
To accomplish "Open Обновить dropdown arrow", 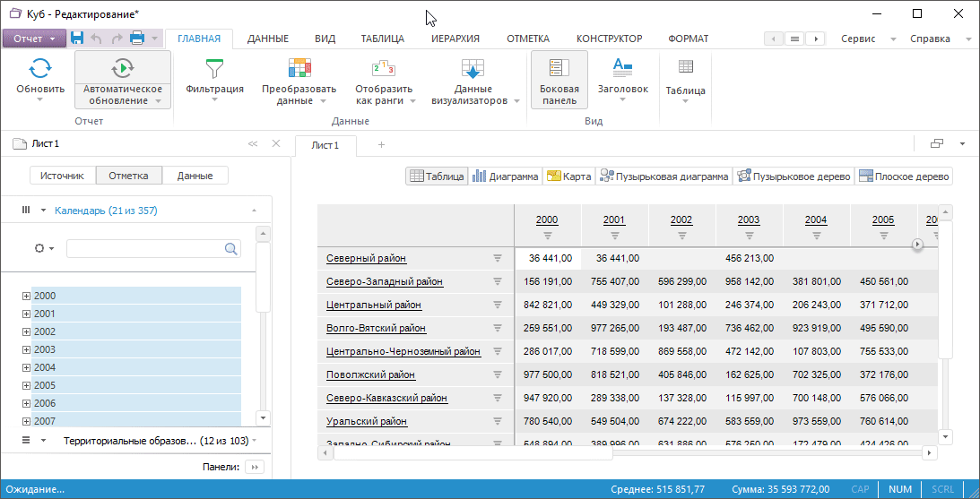I will pyautogui.click(x=40, y=100).
